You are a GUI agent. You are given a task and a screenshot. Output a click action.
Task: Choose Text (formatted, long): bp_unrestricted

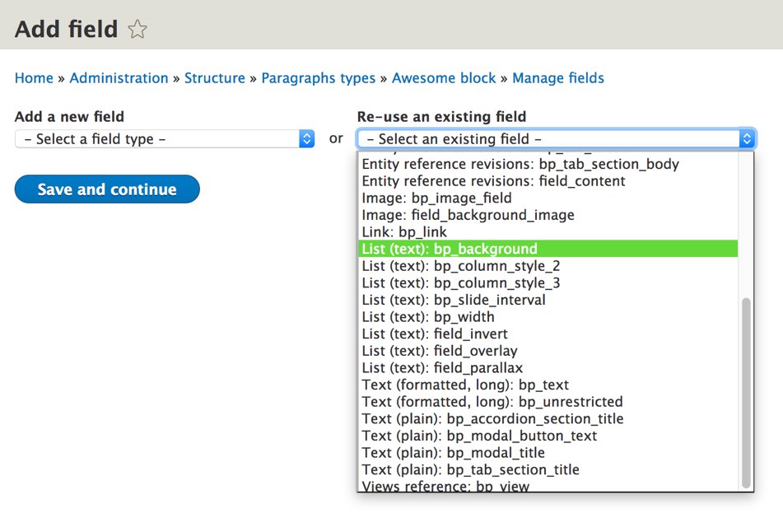[x=548, y=402]
